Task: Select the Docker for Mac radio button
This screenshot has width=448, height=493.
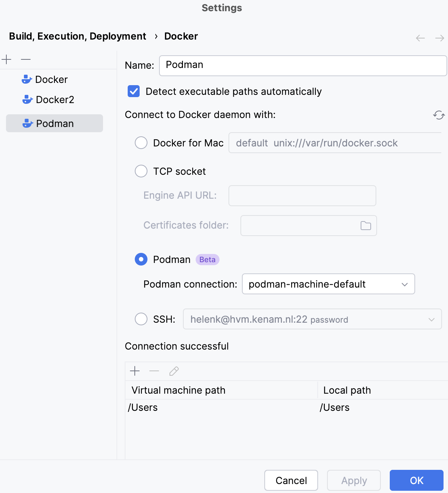Action: click(x=141, y=143)
